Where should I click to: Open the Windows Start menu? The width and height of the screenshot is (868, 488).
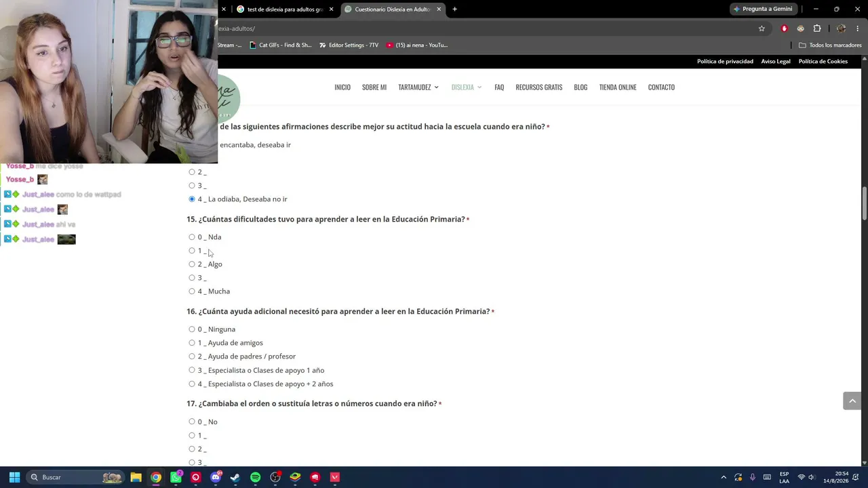14,477
